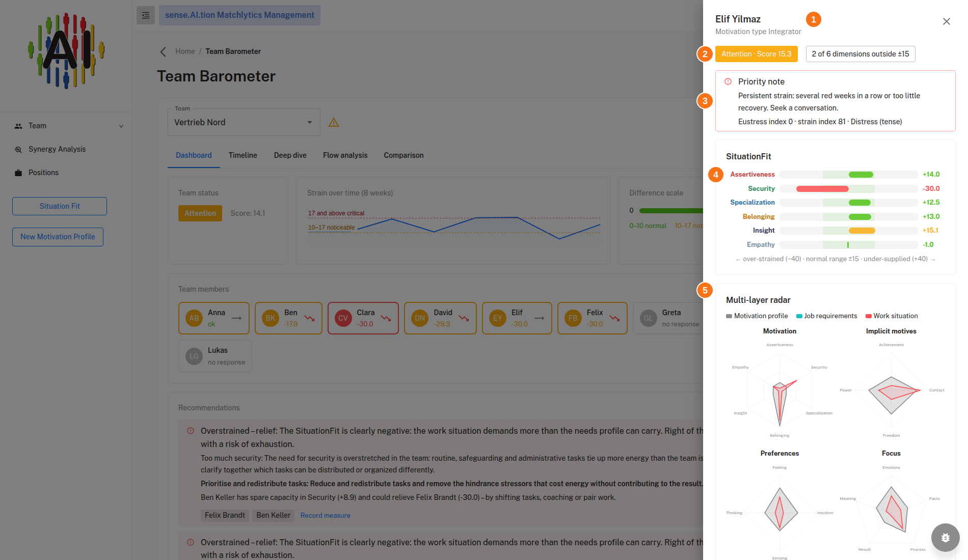Click the EY avatar for Elif

498,318
